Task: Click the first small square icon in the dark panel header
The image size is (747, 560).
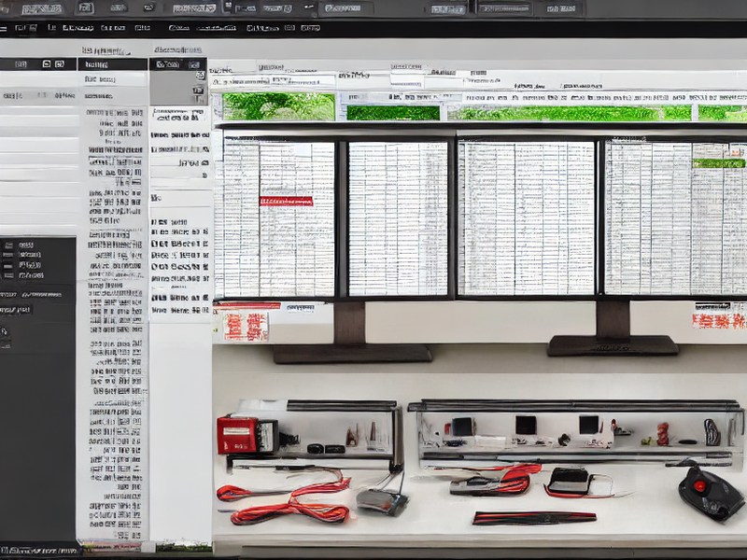Action: (47, 63)
